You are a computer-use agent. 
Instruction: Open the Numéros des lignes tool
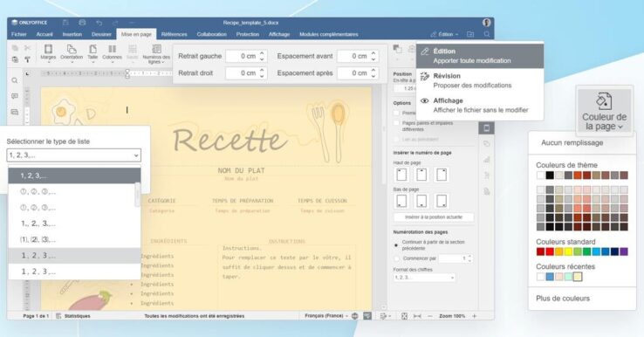click(156, 53)
